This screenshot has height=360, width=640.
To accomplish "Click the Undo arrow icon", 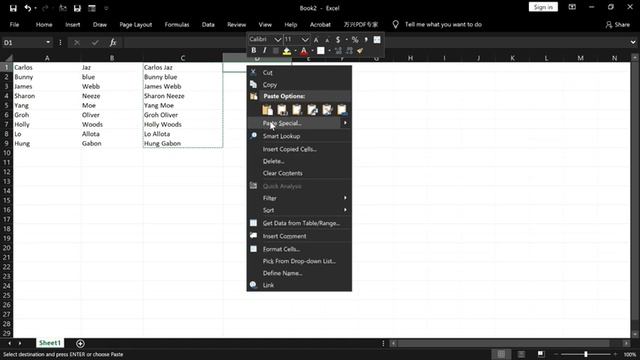I will coord(27,8).
